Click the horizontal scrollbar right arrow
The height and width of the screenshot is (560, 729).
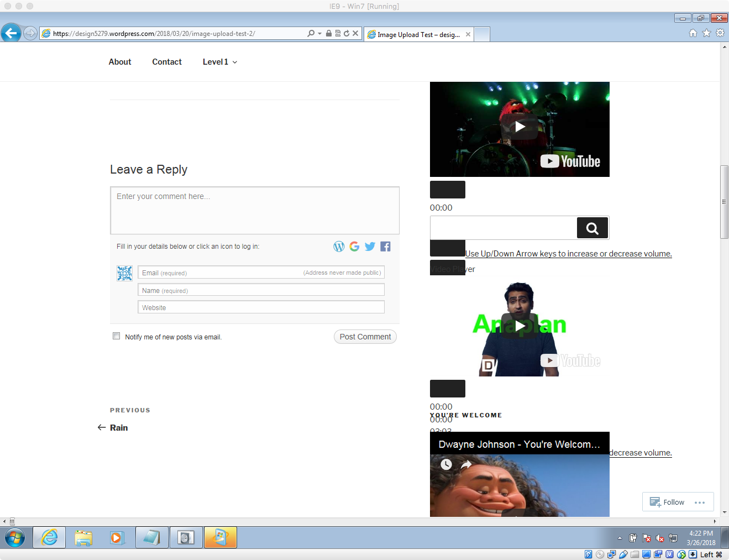[x=715, y=521]
